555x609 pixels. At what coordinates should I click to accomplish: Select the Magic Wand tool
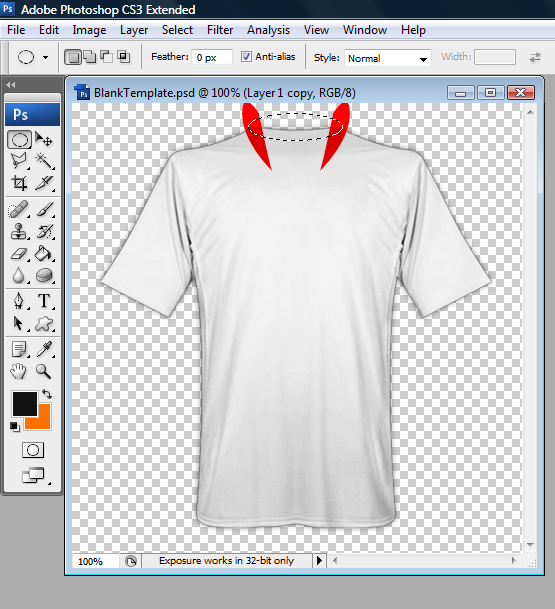[x=43, y=160]
